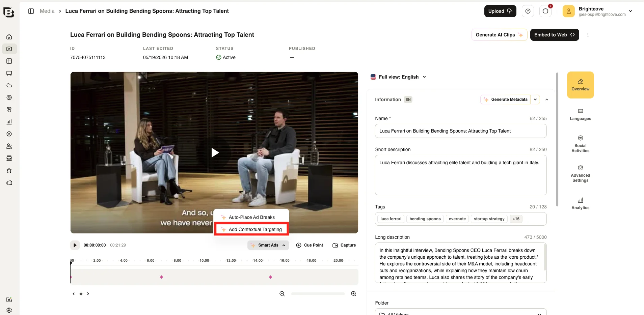This screenshot has width=644, height=315.
Task: Expand the Full view: English language dropdown
Action: (398, 77)
